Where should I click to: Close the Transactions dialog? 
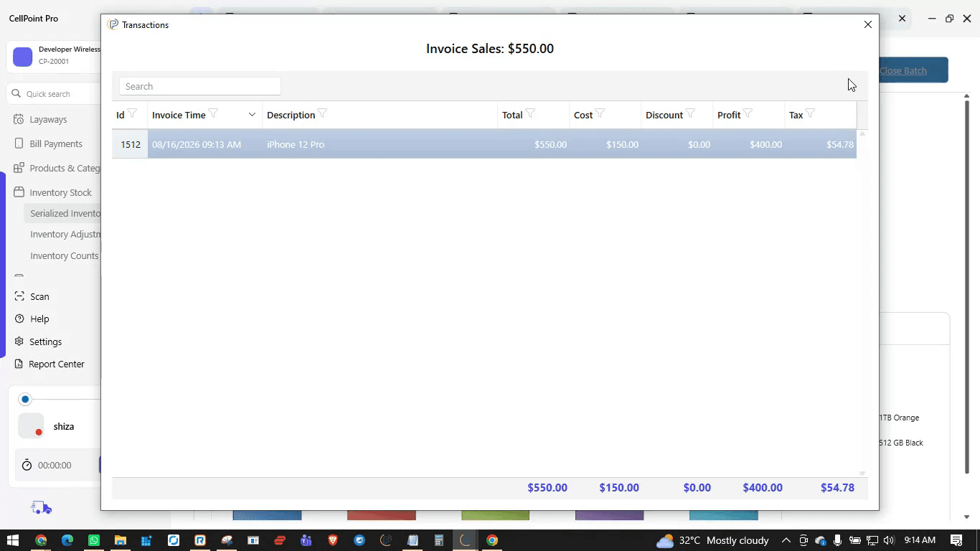[868, 24]
